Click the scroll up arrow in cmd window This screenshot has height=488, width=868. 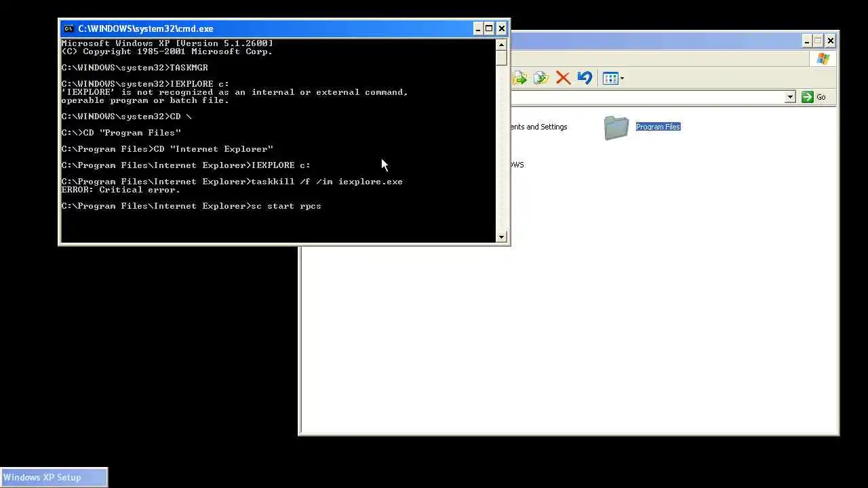coord(501,45)
